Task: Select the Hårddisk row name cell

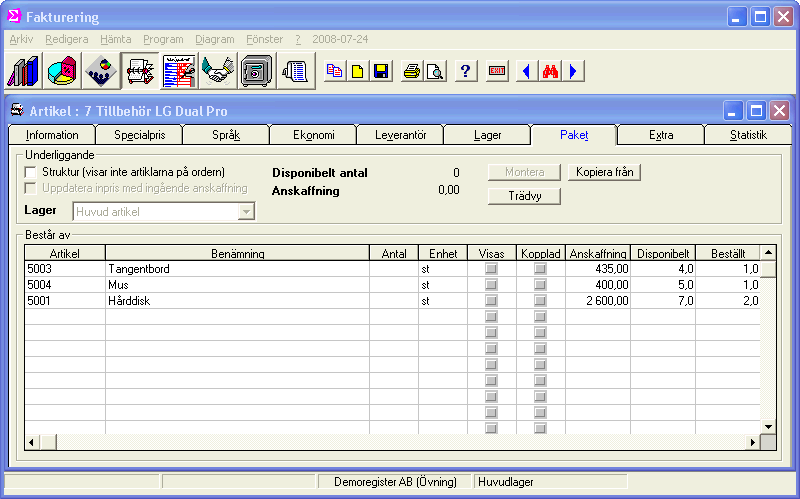Action: pyautogui.click(x=236, y=301)
